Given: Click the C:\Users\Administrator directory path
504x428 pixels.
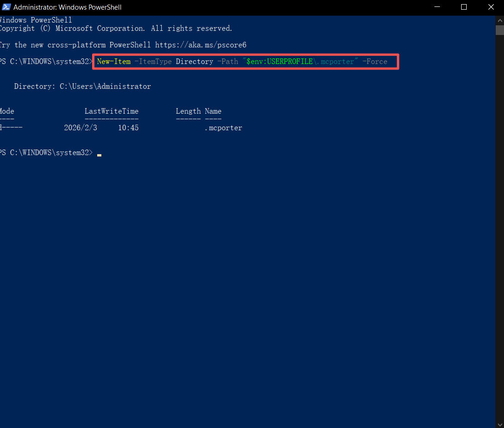Looking at the screenshot, I should 105,87.
